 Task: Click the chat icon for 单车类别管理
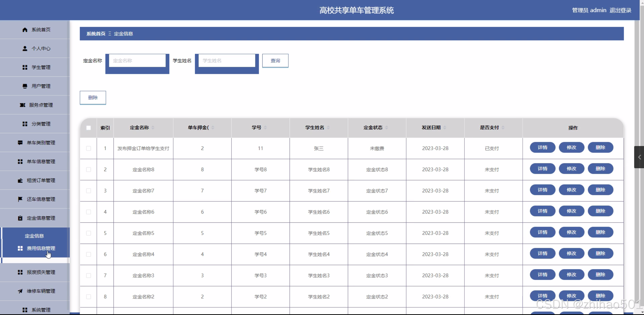tap(20, 143)
